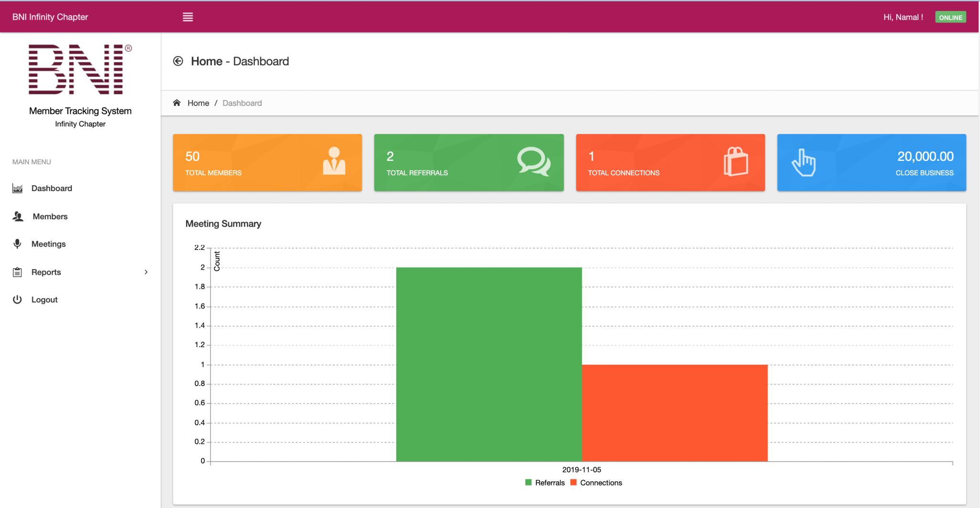Screen dimensions: 980x508
Task: Click the hand pointer icon on Close Business card
Action: 803,162
